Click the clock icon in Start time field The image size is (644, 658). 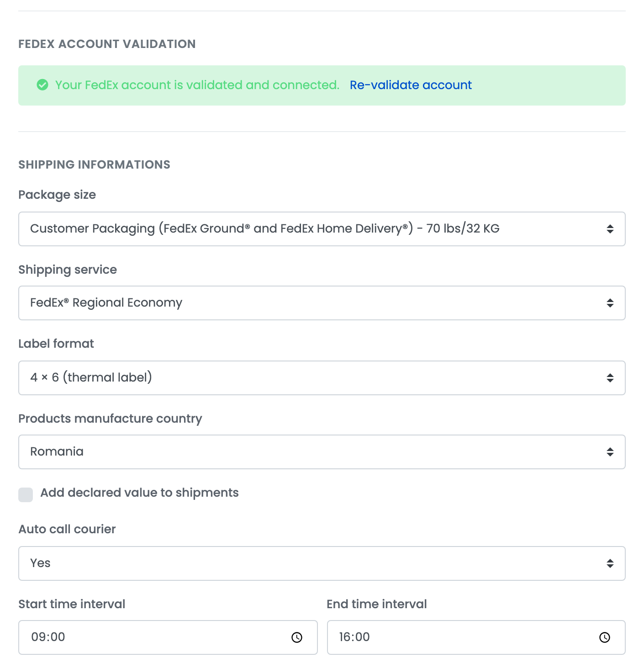297,637
